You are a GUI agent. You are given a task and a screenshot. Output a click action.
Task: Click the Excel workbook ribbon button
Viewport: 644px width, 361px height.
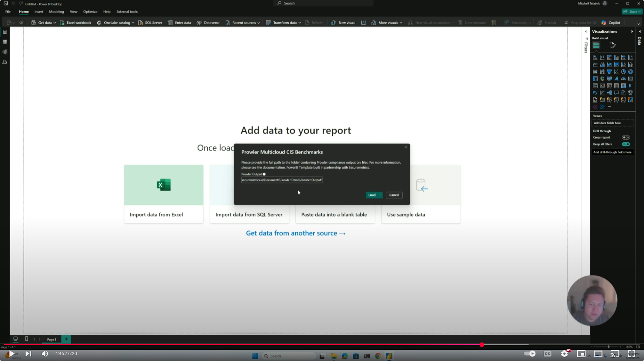pyautogui.click(x=76, y=23)
